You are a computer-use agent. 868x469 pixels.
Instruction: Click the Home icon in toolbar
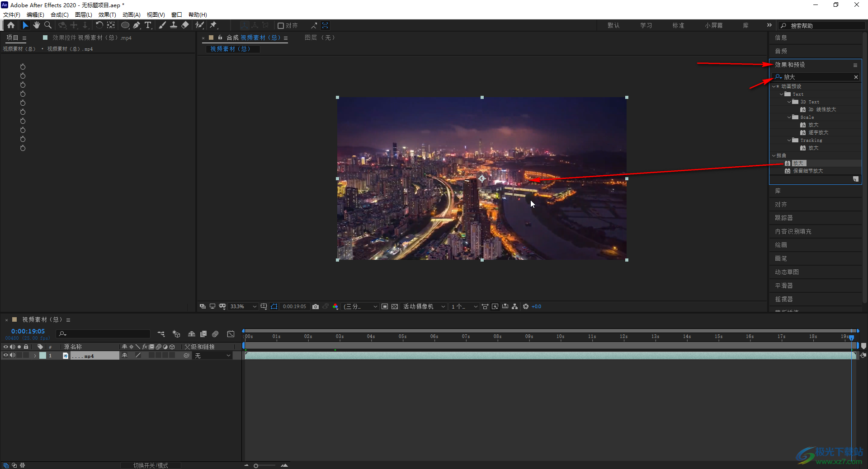coord(11,25)
